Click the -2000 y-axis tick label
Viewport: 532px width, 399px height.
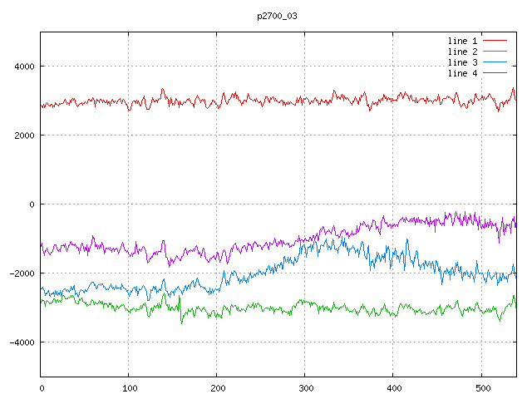(x=20, y=273)
